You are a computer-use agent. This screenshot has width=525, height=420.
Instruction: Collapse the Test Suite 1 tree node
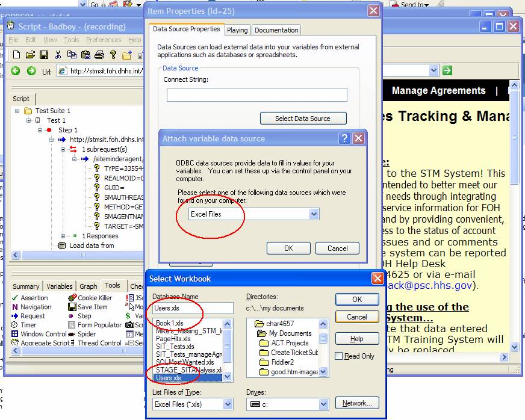click(x=17, y=111)
